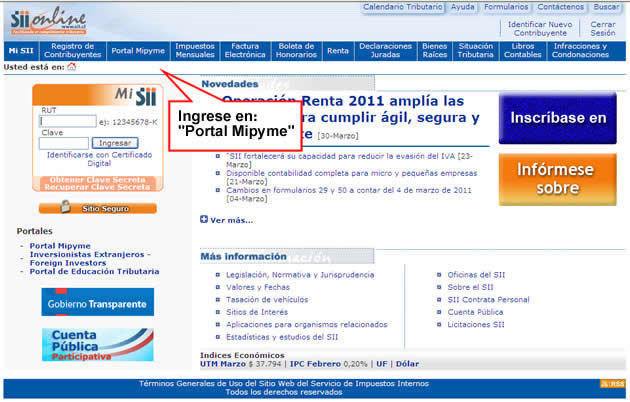The image size is (630, 402).
Task: Open SII Contrata Personal link
Action: pos(489,300)
